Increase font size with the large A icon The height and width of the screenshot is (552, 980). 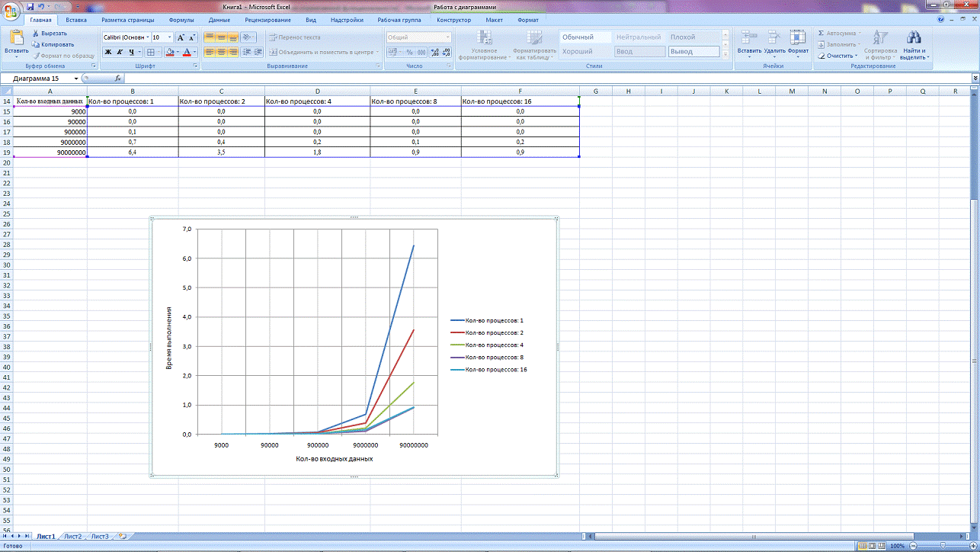181,37
